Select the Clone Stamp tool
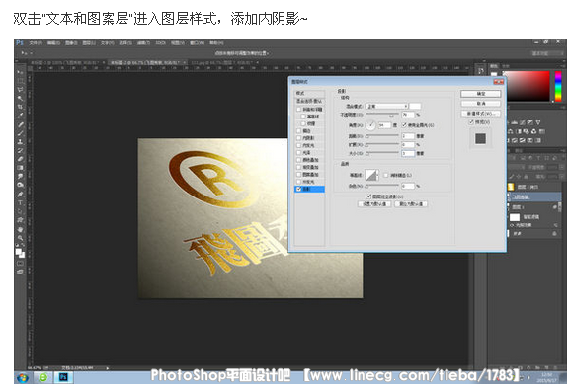The width and height of the screenshot is (569, 392). [x=20, y=142]
